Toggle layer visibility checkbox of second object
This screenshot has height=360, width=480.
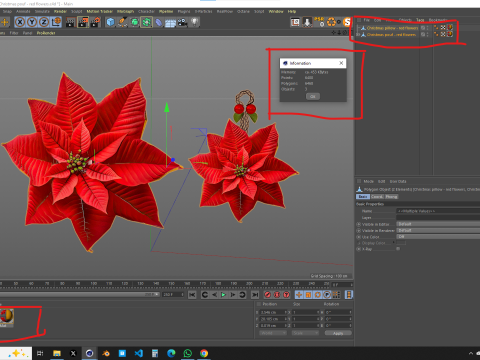(423, 34)
